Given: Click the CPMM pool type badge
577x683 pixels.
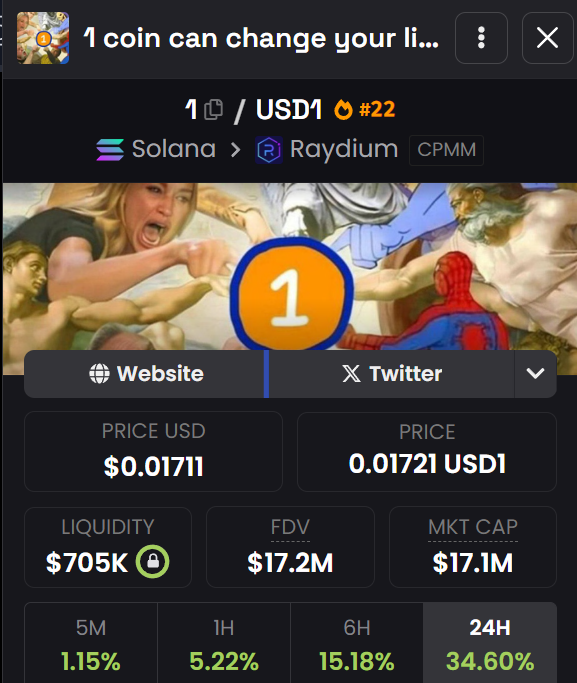Looking at the screenshot, I should tap(446, 150).
